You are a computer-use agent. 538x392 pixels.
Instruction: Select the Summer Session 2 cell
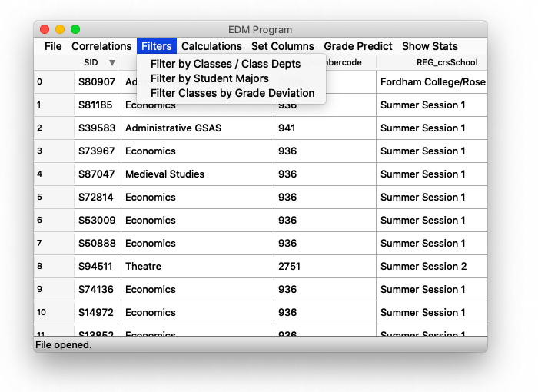423,267
